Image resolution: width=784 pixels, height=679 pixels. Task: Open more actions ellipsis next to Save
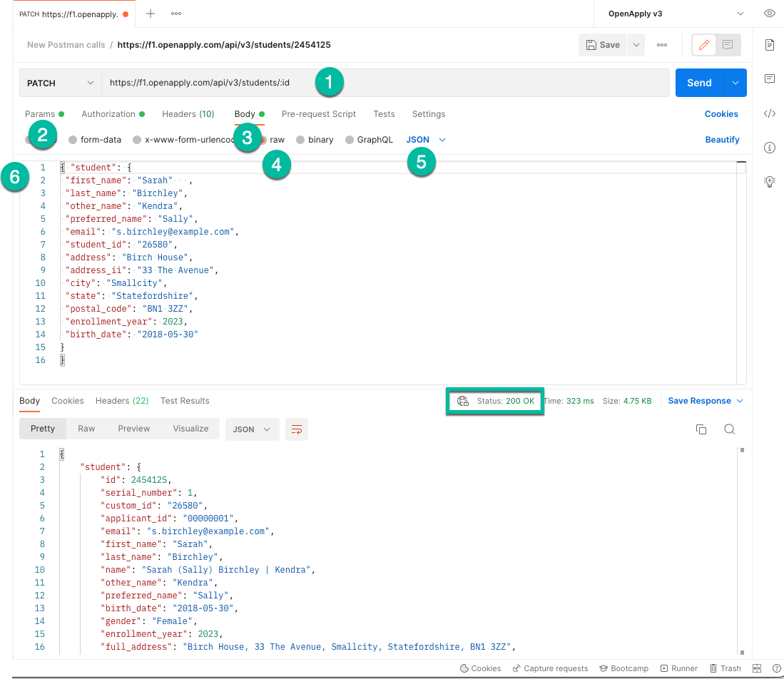pos(662,45)
